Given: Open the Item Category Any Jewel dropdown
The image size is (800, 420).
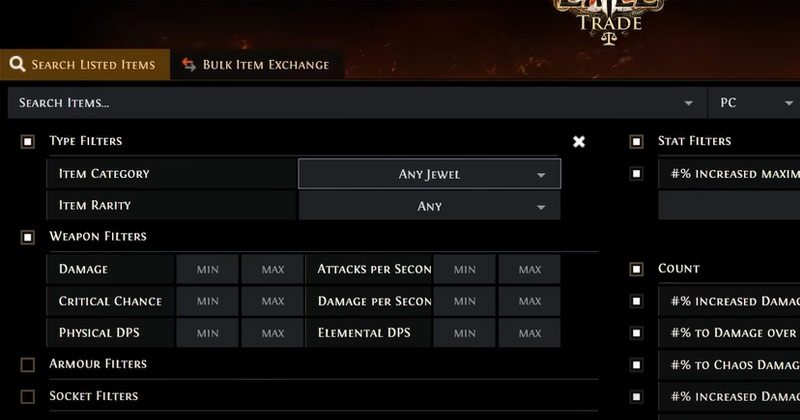Looking at the screenshot, I should point(429,174).
